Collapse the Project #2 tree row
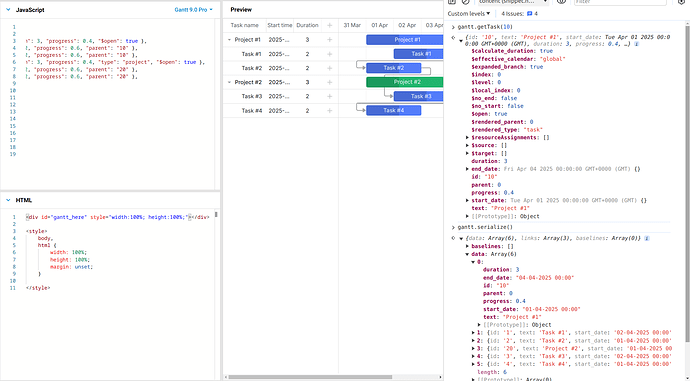Screen dimensions: 690x381 (229, 82)
